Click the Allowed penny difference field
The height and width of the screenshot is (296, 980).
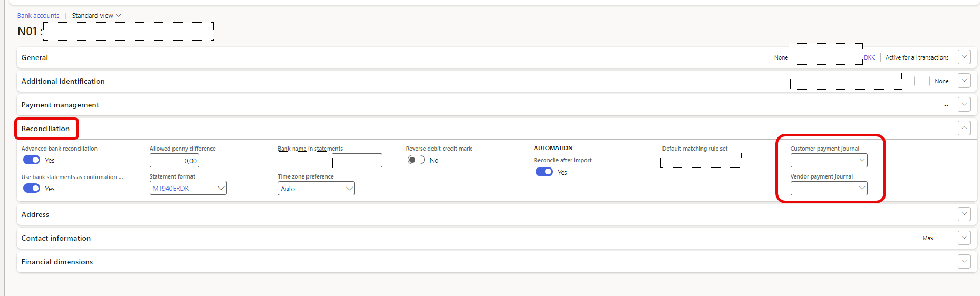175,160
